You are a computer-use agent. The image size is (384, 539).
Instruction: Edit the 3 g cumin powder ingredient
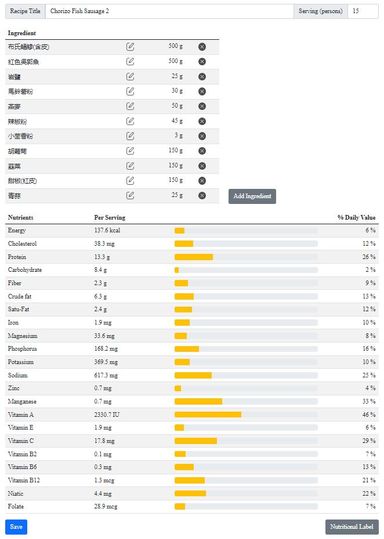tap(130, 136)
